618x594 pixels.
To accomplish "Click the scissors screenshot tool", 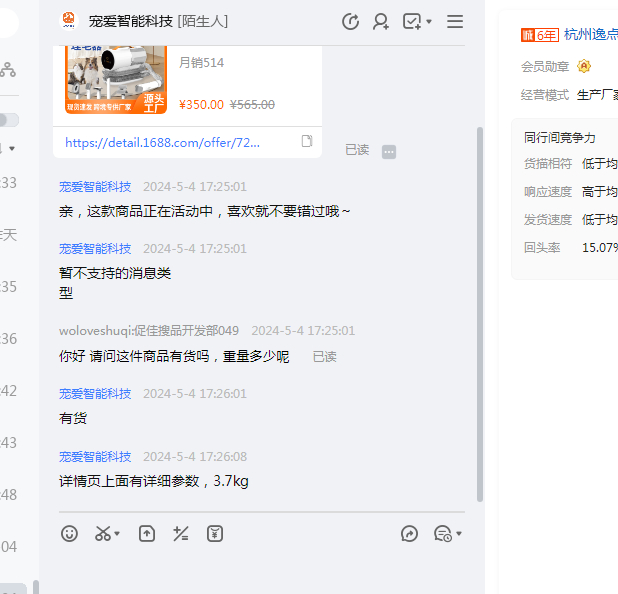I will (x=103, y=534).
